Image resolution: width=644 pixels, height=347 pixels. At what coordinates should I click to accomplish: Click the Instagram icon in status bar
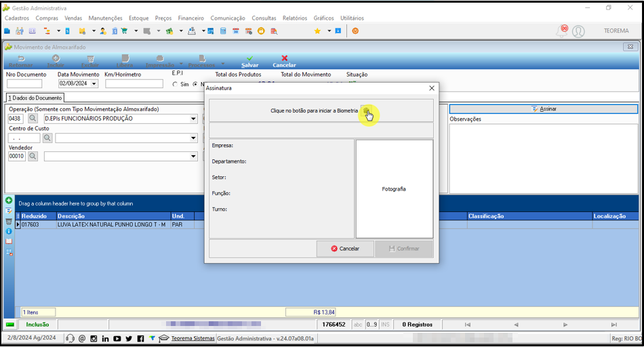tap(94, 338)
